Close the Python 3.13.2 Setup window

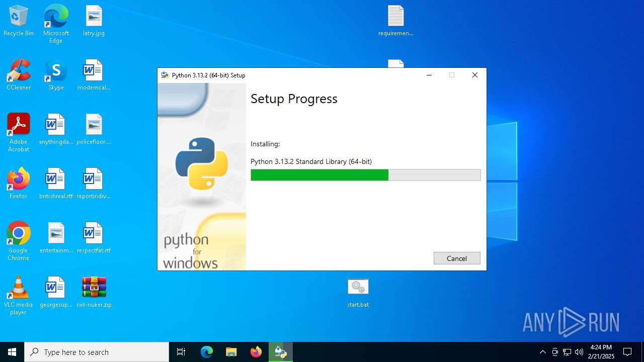point(474,75)
